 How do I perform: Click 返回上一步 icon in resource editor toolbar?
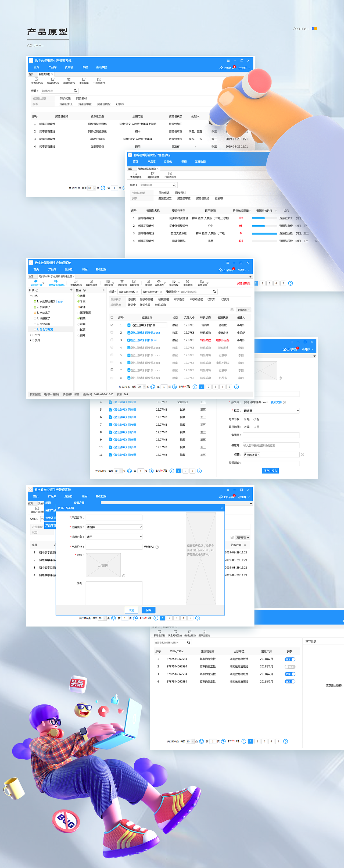(36, 281)
